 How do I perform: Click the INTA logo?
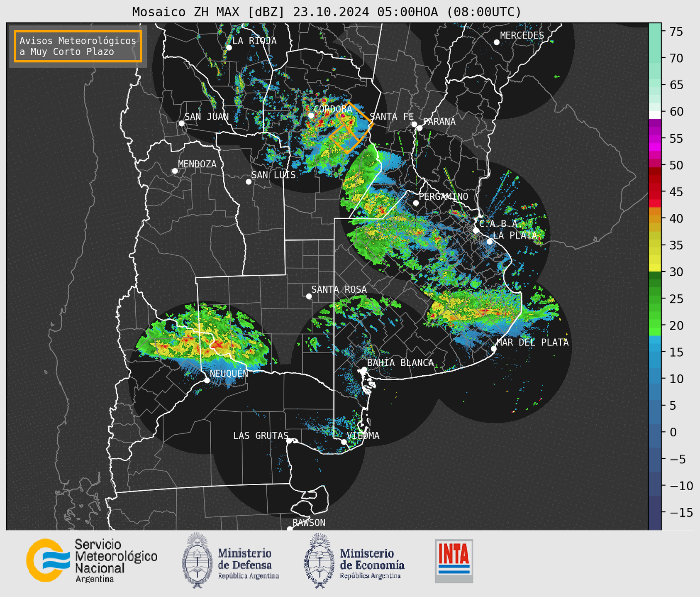click(x=454, y=561)
